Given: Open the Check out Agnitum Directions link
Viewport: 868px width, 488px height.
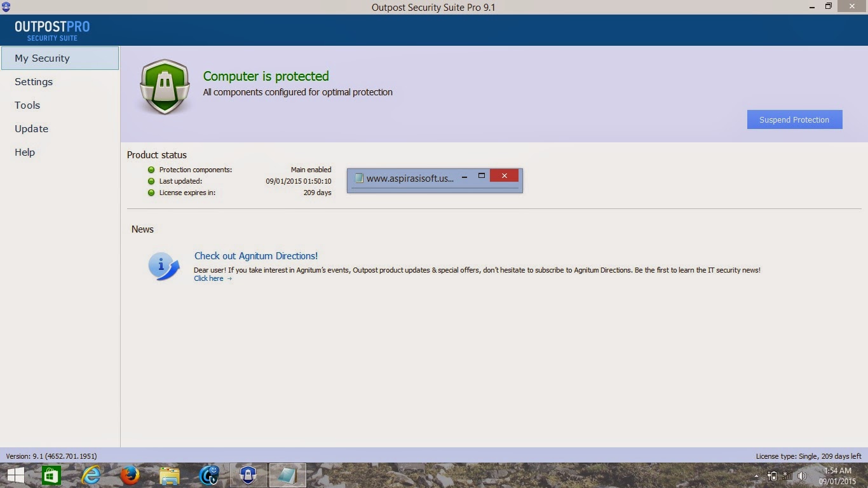Looking at the screenshot, I should point(256,255).
